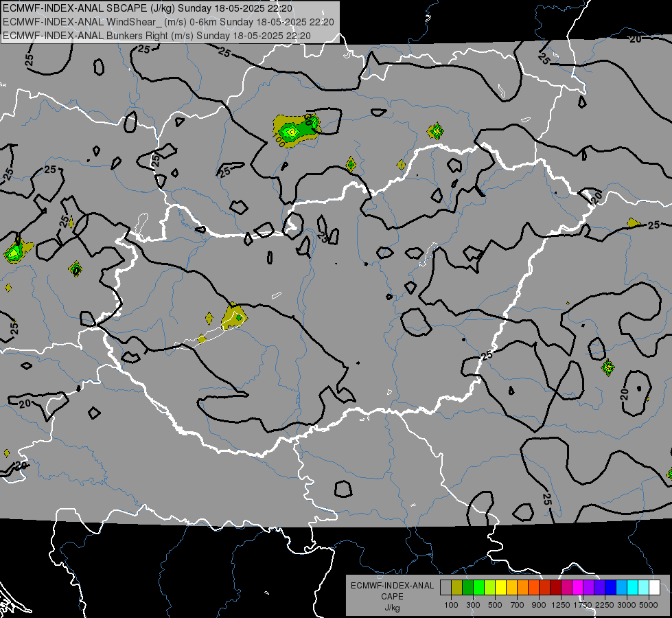Click the J/kg unit label in legend
This screenshot has width=672, height=618.
(392, 608)
